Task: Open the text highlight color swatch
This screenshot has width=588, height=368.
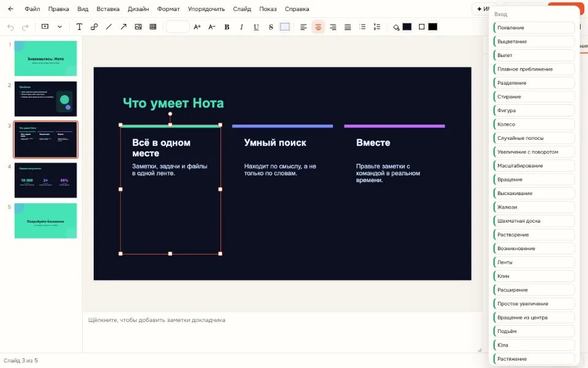Action: point(285,26)
